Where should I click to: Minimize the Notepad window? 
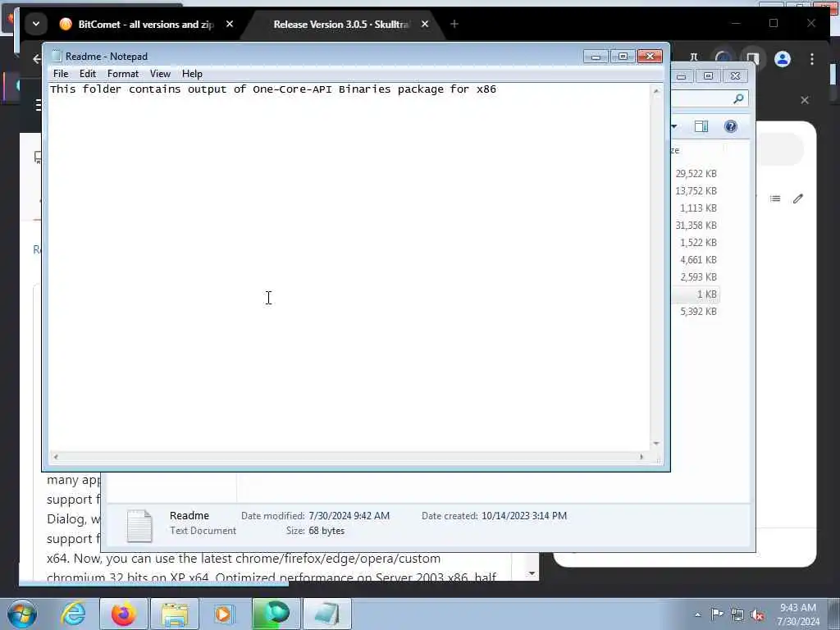tap(596, 57)
